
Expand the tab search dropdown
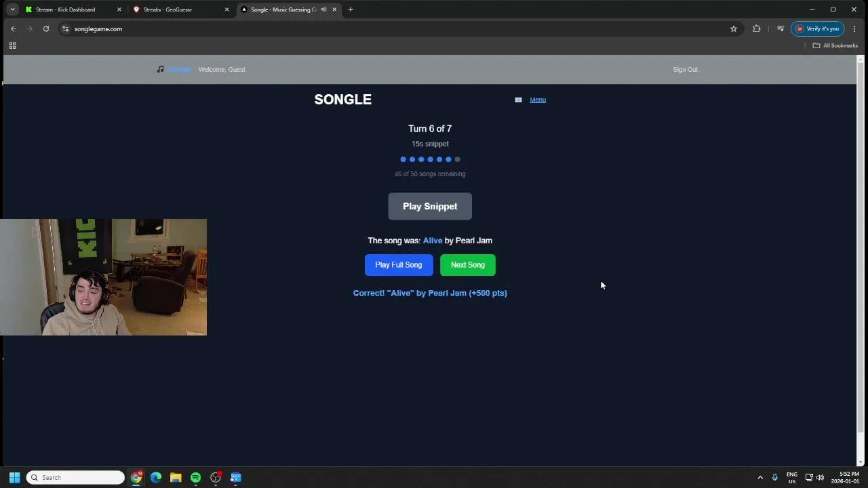click(12, 9)
